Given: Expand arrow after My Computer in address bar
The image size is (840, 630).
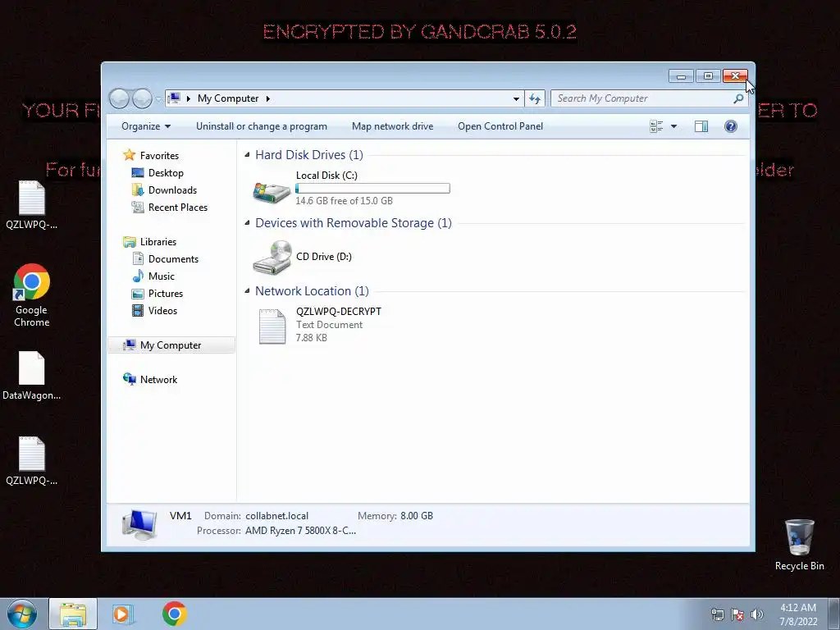Looking at the screenshot, I should [x=268, y=98].
